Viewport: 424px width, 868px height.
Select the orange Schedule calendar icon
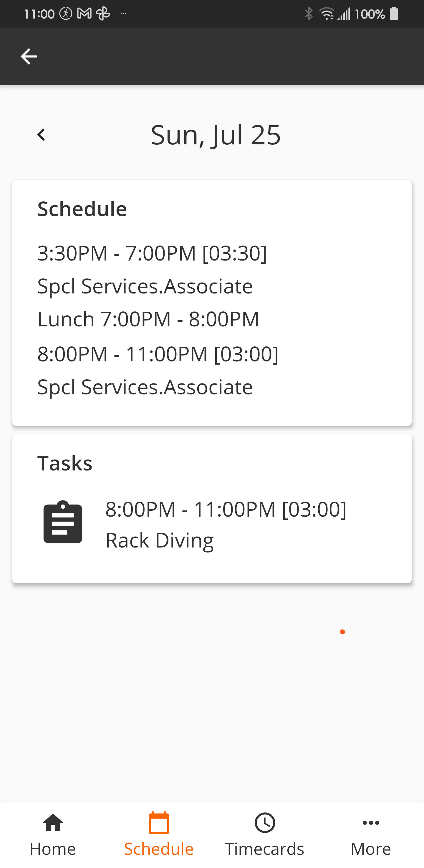[158, 823]
